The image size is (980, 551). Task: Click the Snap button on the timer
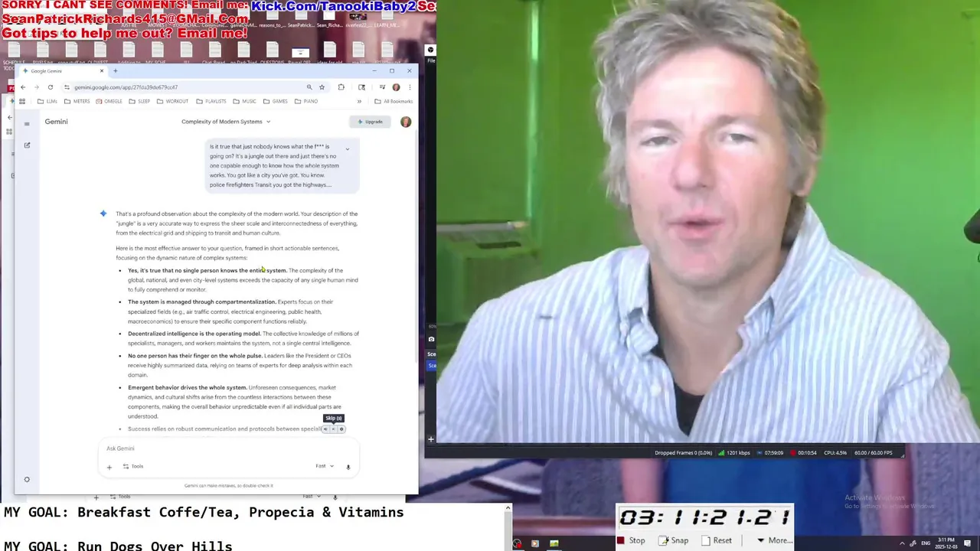tap(674, 540)
